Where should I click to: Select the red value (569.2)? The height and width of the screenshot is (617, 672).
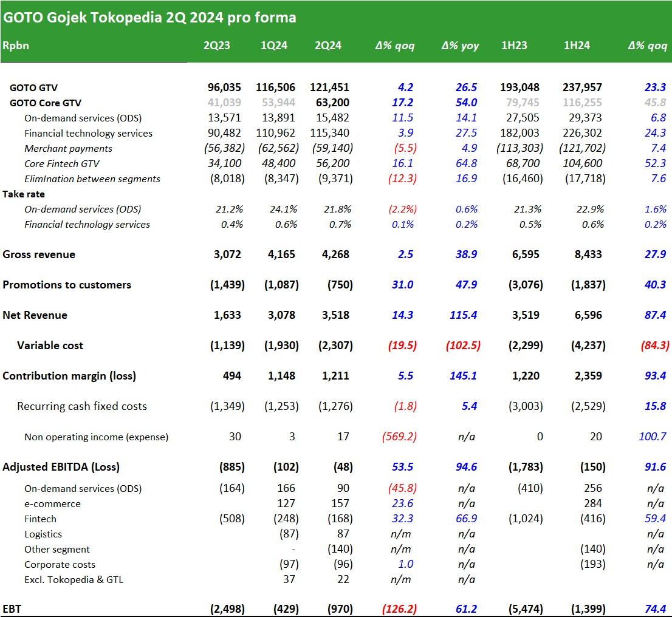[x=399, y=437]
